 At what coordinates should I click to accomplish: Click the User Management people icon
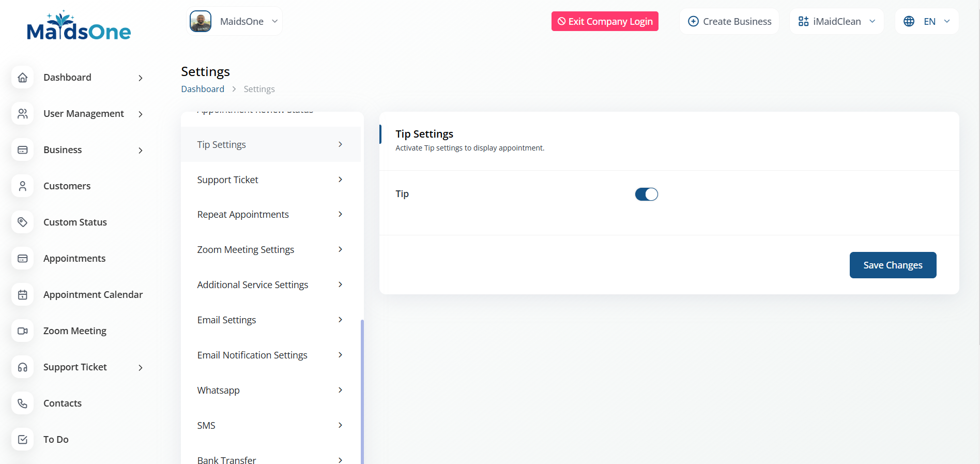coord(23,114)
